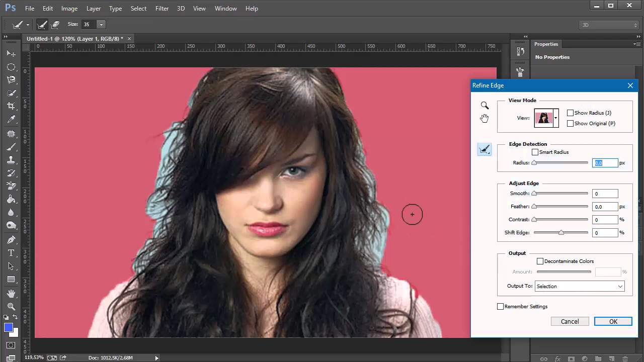This screenshot has width=644, height=362.
Task: Click the Shift Edge slider handle
Action: tap(561, 233)
